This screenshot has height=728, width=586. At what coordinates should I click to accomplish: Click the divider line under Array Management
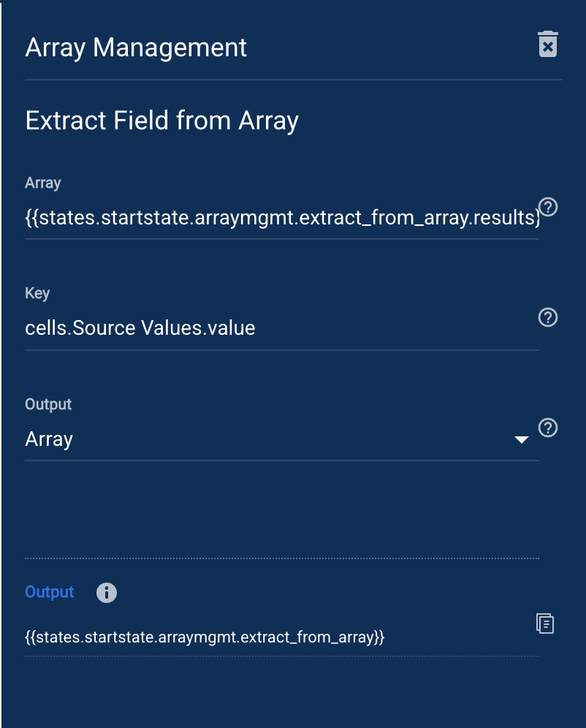click(294, 80)
